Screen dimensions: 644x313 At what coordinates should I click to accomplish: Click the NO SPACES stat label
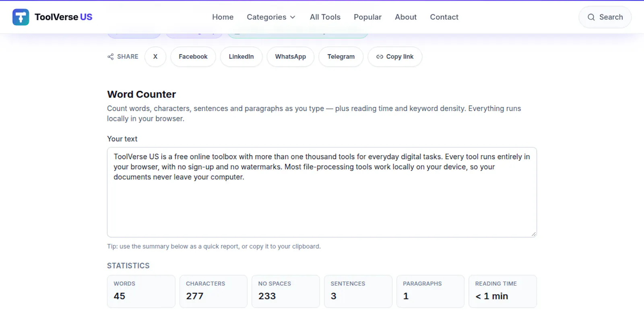tap(275, 284)
